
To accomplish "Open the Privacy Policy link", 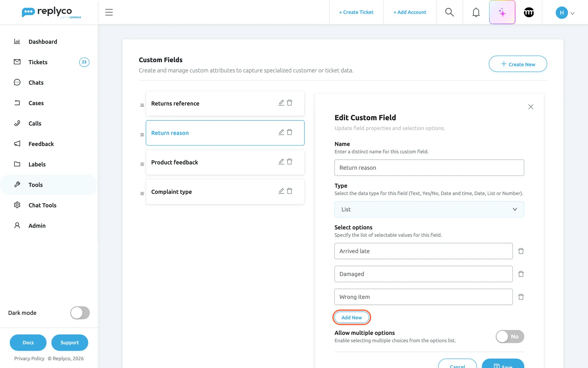I will click(x=29, y=359).
